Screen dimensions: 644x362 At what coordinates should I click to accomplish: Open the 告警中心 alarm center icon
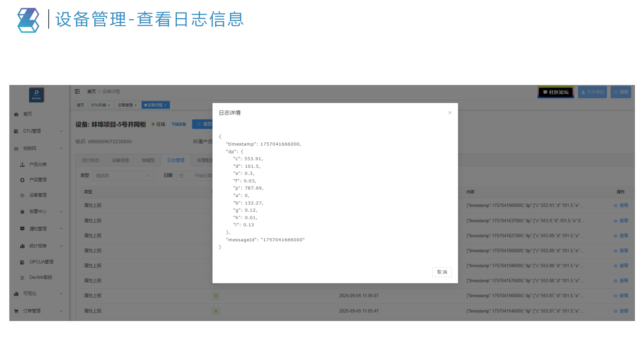pyautogui.click(x=22, y=211)
